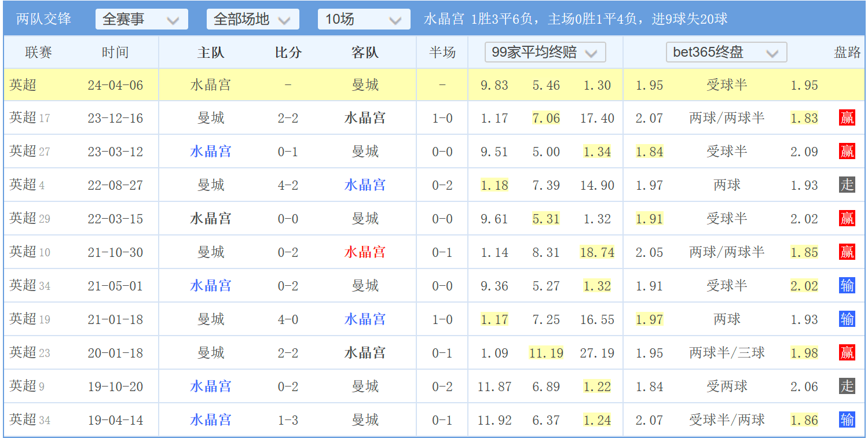Click the gray 走 badge for 22-08-27 match
This screenshot has width=868, height=438.
(x=847, y=185)
